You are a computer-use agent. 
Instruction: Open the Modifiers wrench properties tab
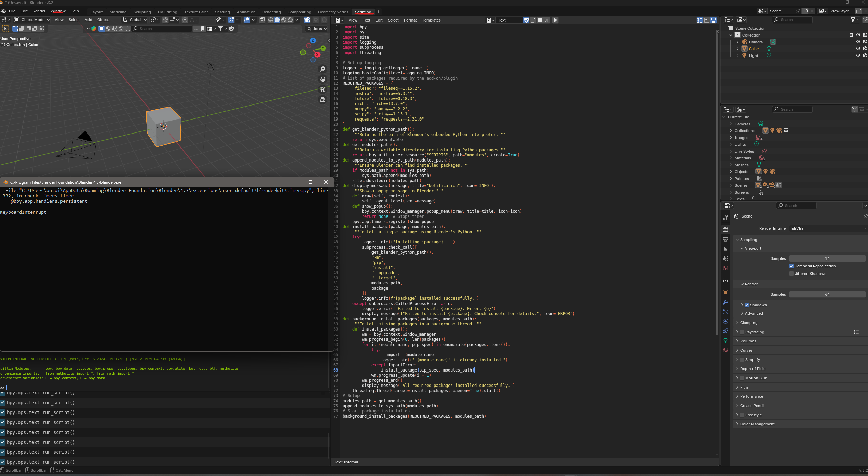tap(725, 302)
